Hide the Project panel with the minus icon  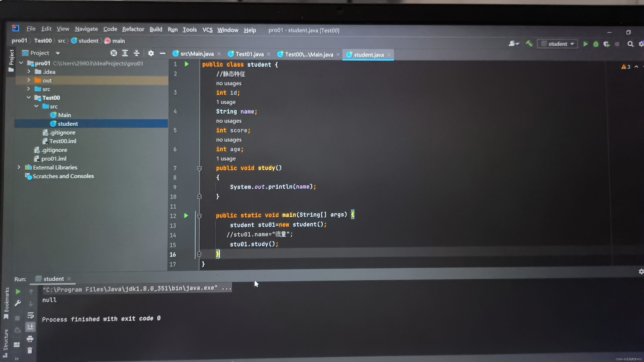coord(163,53)
